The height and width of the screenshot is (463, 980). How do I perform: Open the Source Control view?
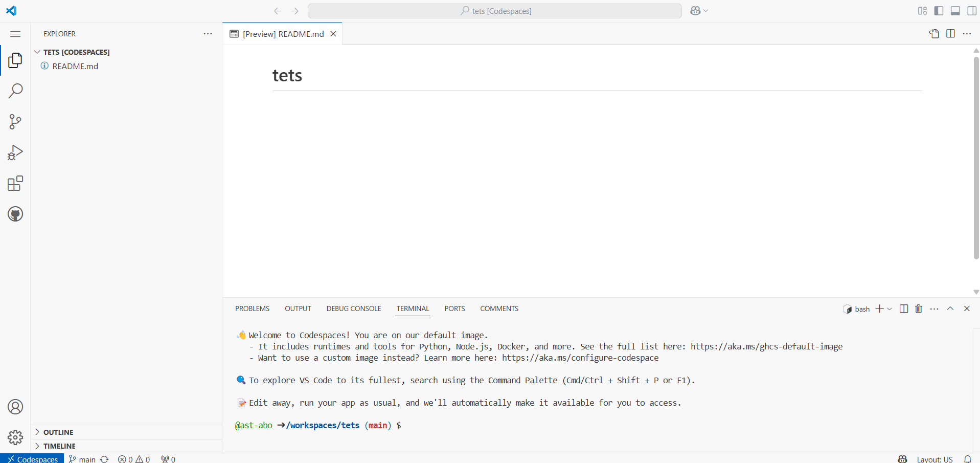pos(15,122)
